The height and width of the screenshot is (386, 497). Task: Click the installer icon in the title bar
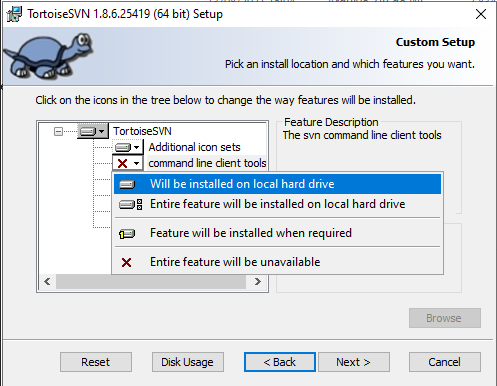click(14, 14)
